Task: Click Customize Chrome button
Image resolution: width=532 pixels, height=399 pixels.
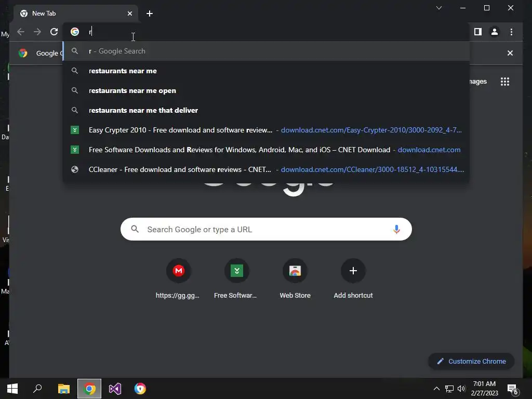Action: pyautogui.click(x=471, y=362)
